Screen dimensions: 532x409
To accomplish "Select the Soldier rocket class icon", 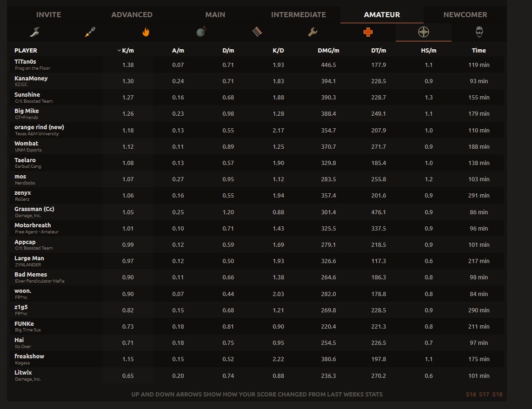I will pos(90,32).
